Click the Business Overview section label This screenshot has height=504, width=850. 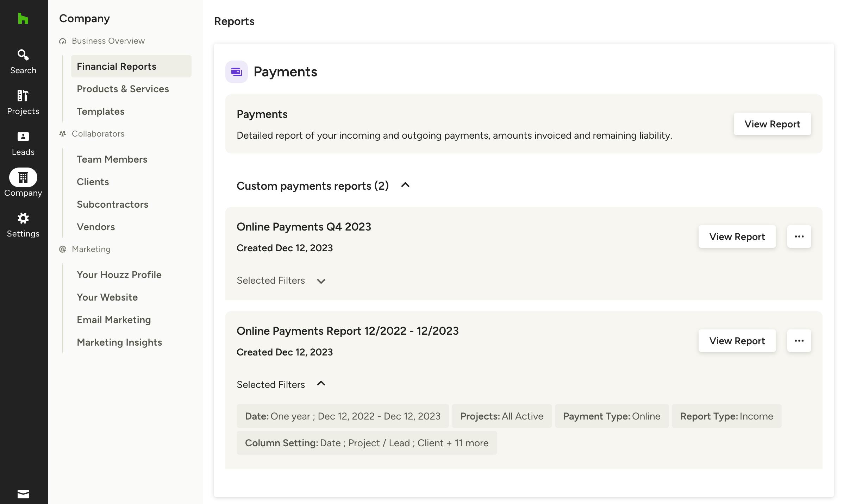click(x=108, y=41)
